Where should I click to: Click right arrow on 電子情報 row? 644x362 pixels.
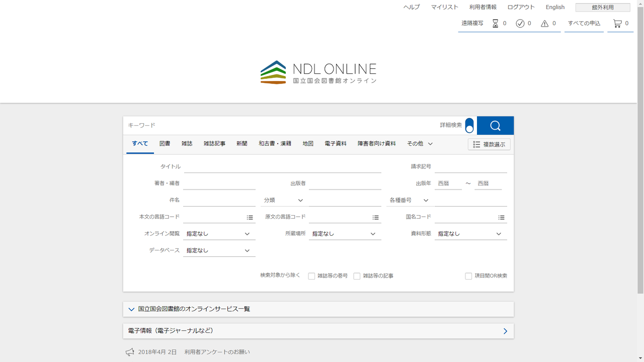(x=505, y=331)
